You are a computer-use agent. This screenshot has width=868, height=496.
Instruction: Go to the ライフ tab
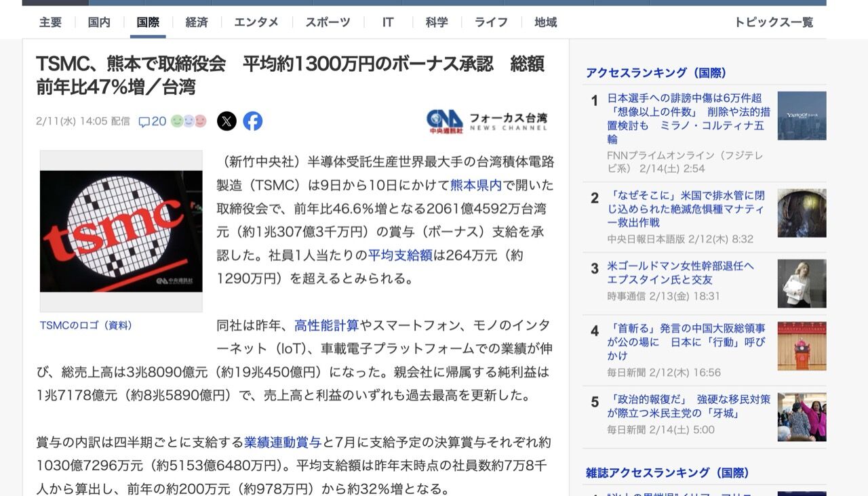pyautogui.click(x=491, y=22)
